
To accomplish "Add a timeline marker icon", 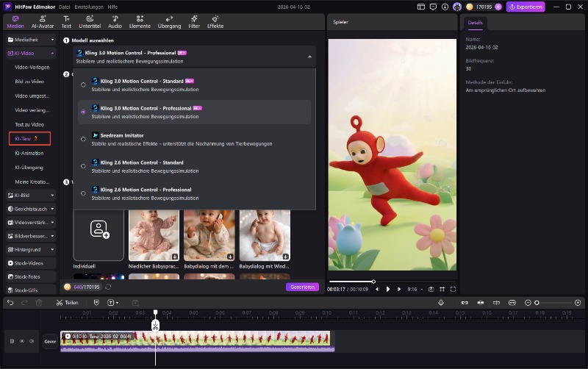I will coord(96,303).
